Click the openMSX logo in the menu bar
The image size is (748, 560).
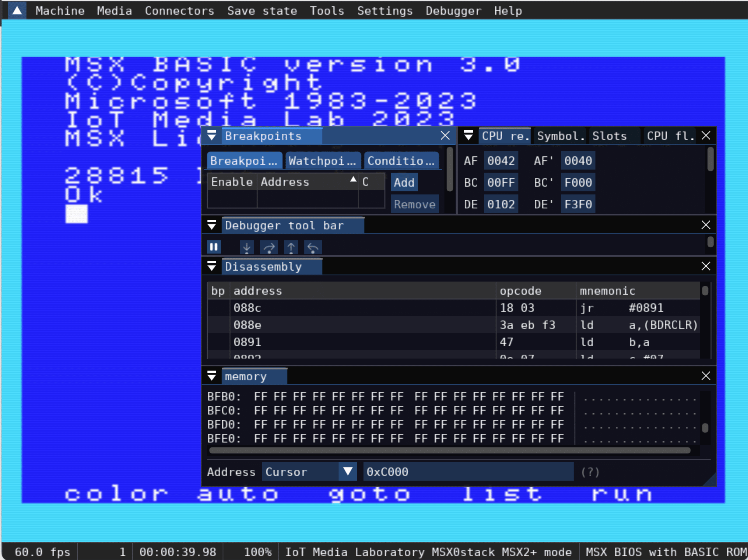click(x=16, y=10)
